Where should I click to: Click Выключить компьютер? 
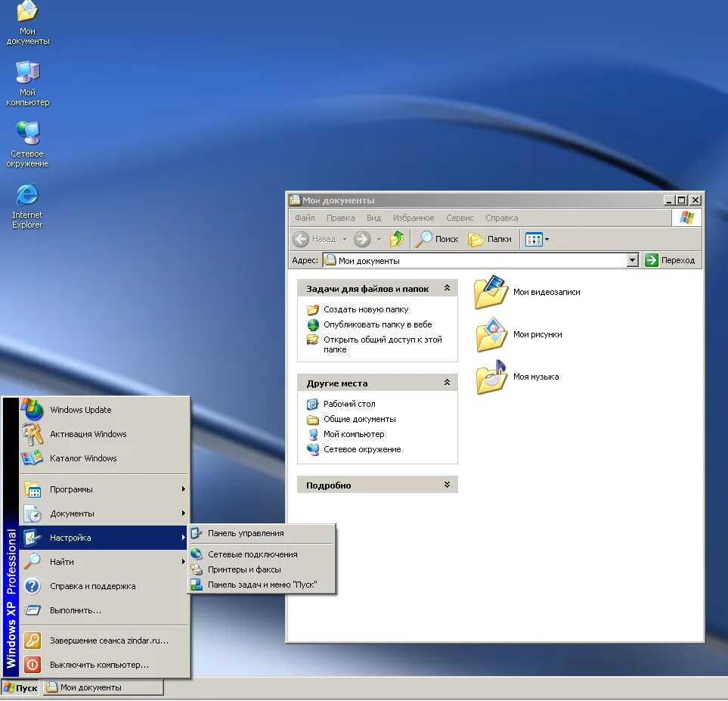pos(104,665)
